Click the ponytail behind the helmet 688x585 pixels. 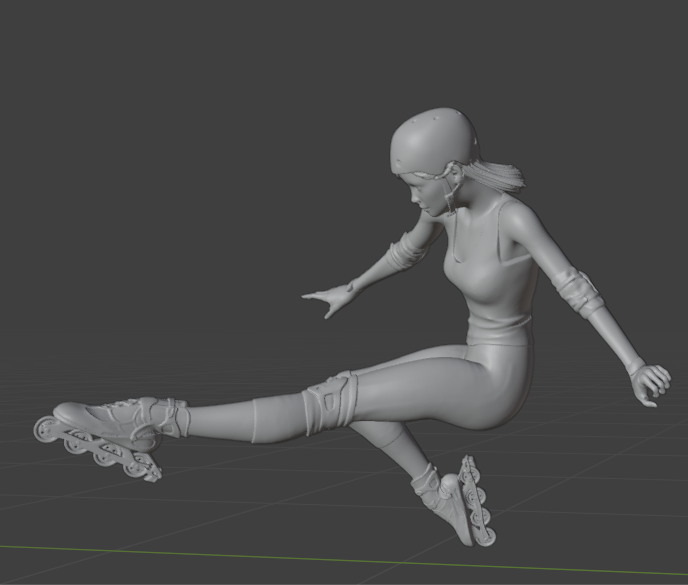(x=498, y=176)
